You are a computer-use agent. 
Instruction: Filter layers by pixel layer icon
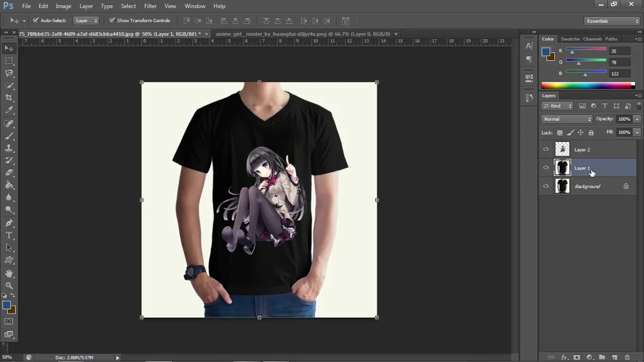coord(583,106)
